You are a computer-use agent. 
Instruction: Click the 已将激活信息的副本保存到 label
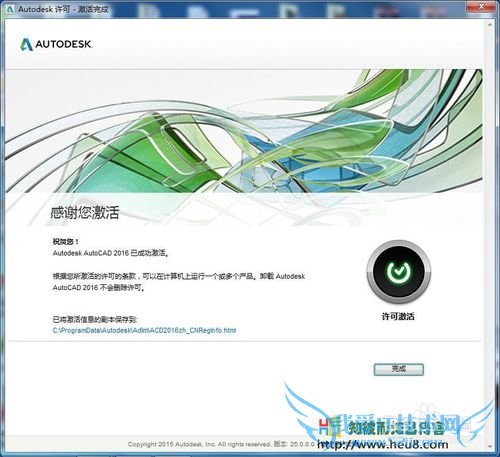point(95,319)
